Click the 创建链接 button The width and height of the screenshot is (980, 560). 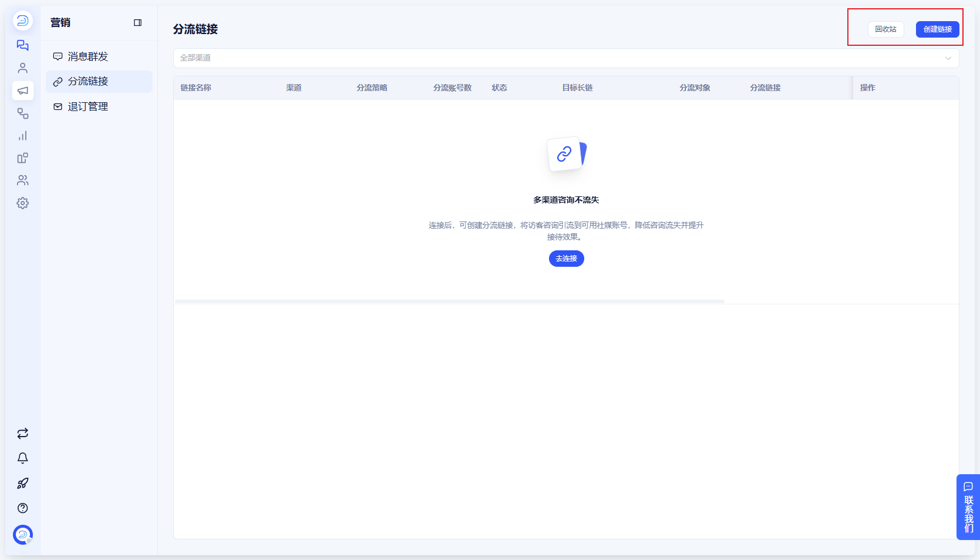point(937,29)
